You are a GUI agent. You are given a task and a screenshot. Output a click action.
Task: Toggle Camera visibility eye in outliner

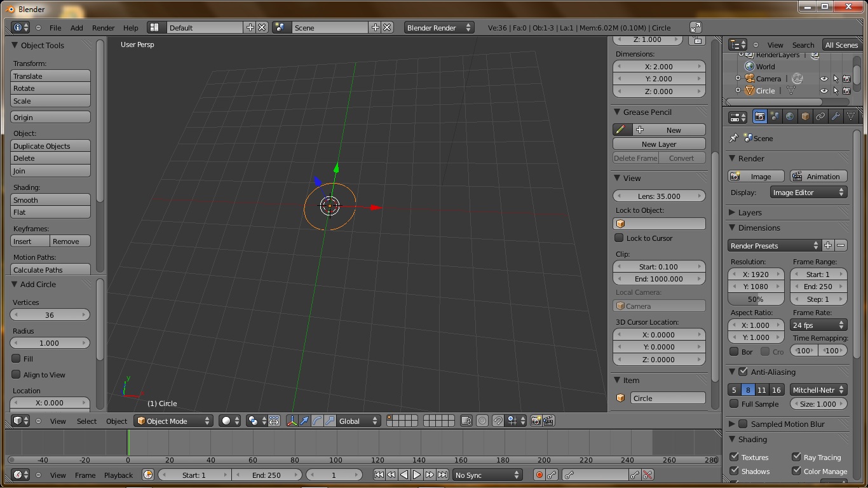coord(824,79)
